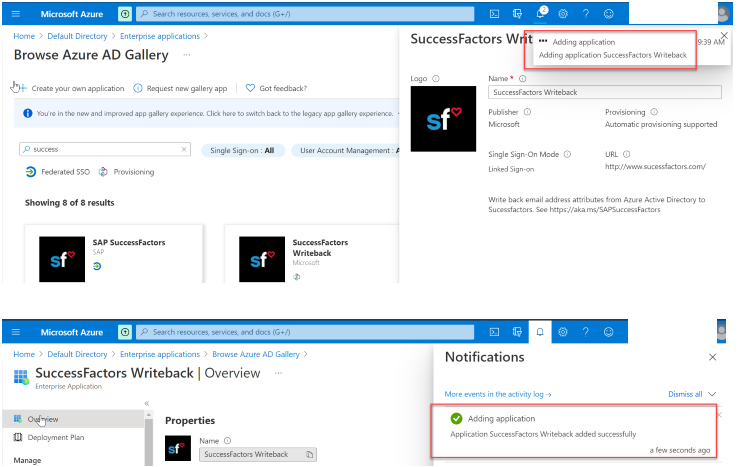Screen dimensions: 740x467
Task: Open Cloud Shell icon in the top portal header
Action: [494, 14]
